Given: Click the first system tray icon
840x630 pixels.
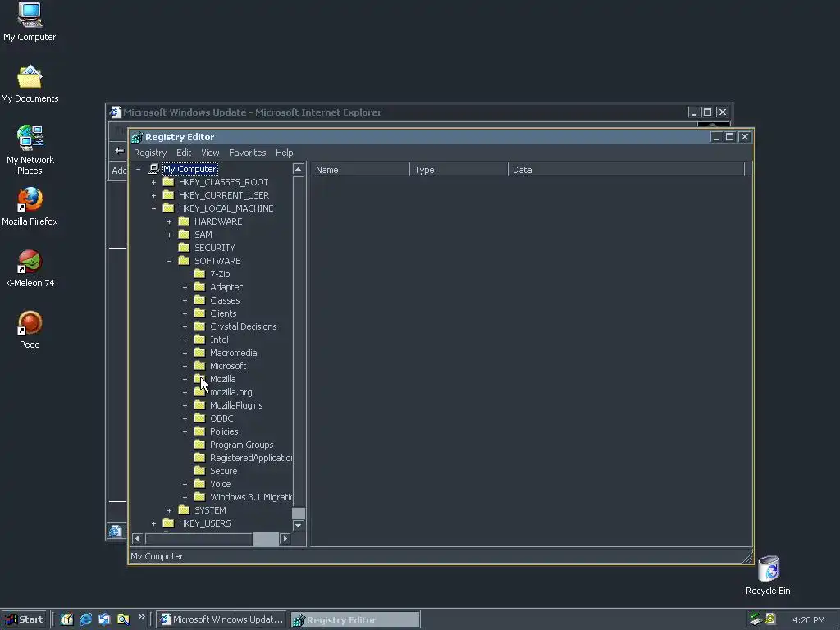Looking at the screenshot, I should click(x=756, y=619).
